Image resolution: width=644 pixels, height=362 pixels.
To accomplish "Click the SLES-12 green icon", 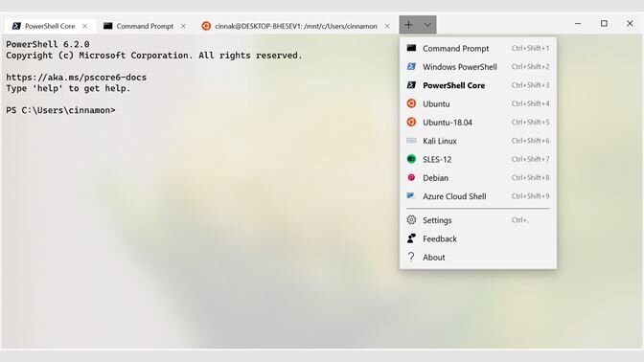I will 411,159.
